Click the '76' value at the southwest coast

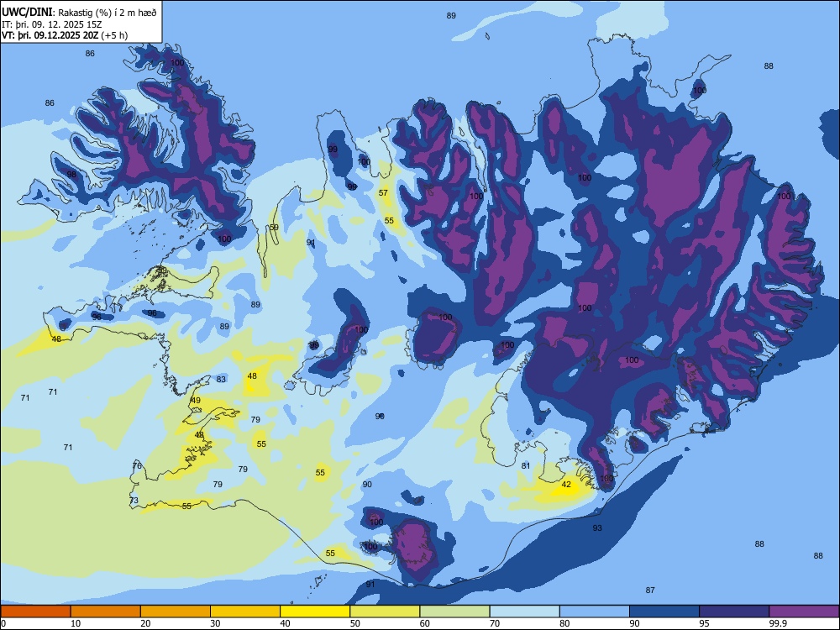[137, 465]
